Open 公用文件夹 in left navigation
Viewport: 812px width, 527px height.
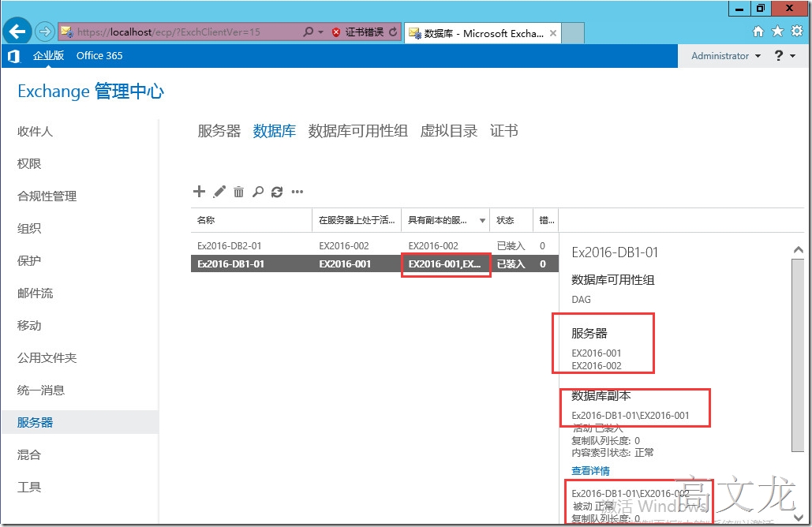tap(47, 357)
